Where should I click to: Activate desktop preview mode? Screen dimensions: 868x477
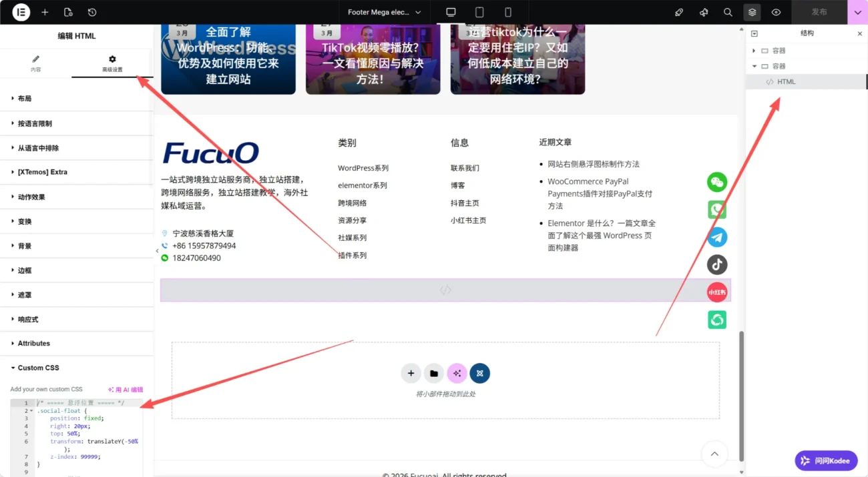click(451, 12)
